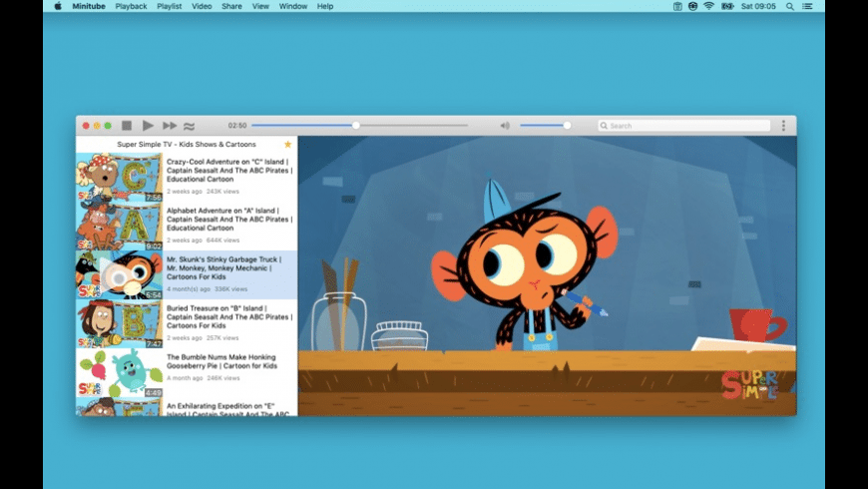The width and height of the screenshot is (868, 489).
Task: Select the Mr. Skunk's Stinky Garbage Truck thumbnail
Action: click(x=119, y=274)
